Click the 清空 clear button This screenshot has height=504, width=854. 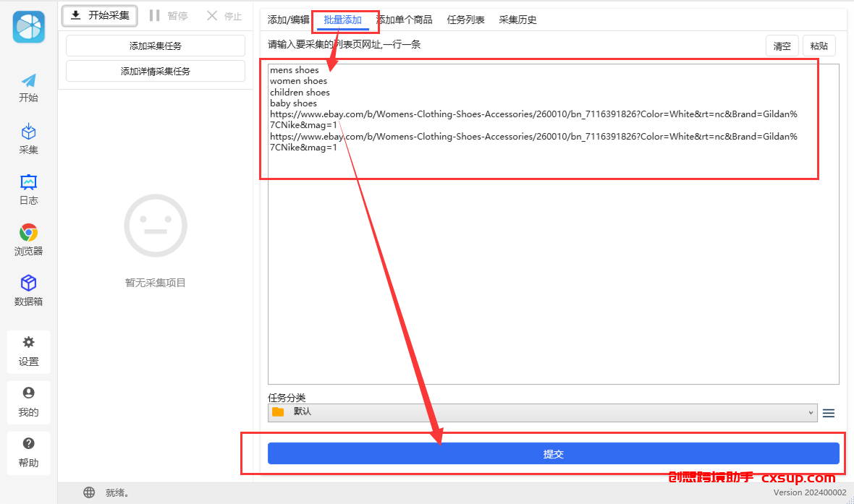click(782, 46)
